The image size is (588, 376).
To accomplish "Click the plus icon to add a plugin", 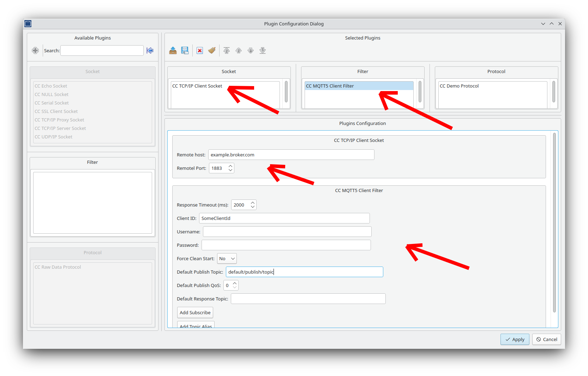I will [x=35, y=50].
